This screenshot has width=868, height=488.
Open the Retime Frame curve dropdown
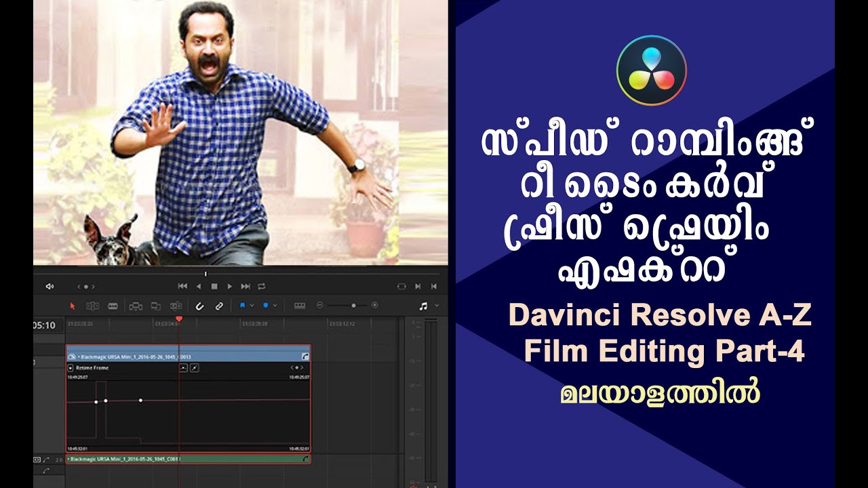[71, 368]
